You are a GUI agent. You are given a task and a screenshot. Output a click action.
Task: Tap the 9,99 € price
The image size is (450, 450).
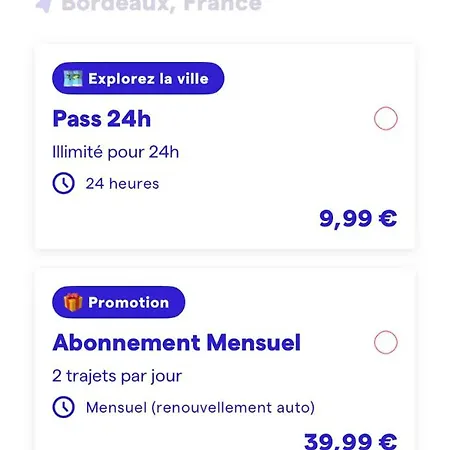point(358,219)
